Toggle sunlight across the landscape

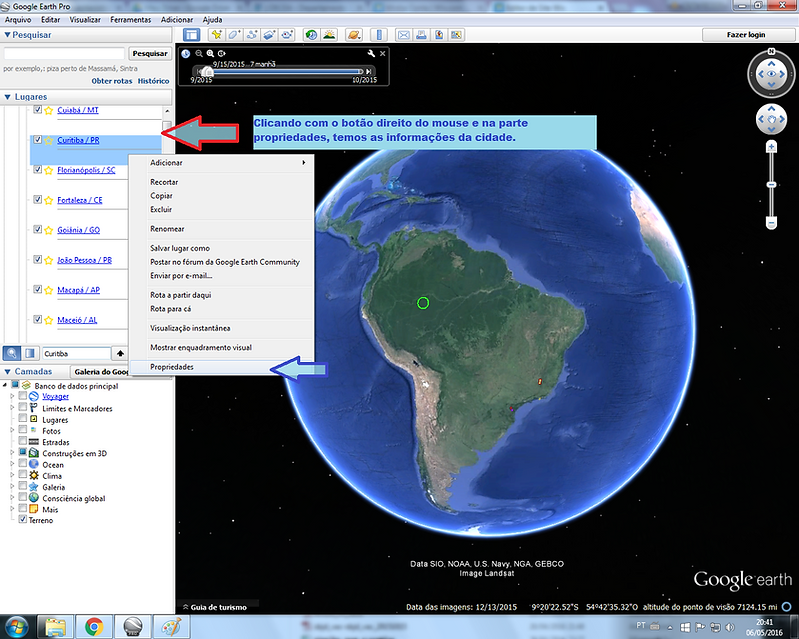(329, 35)
